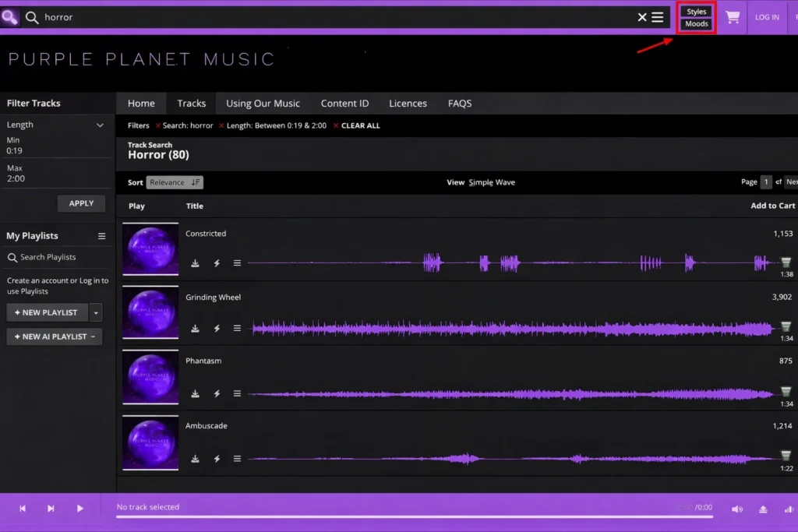798x532 pixels.
Task: Add Ambuscade to cart via its cart icon
Action: (x=786, y=456)
